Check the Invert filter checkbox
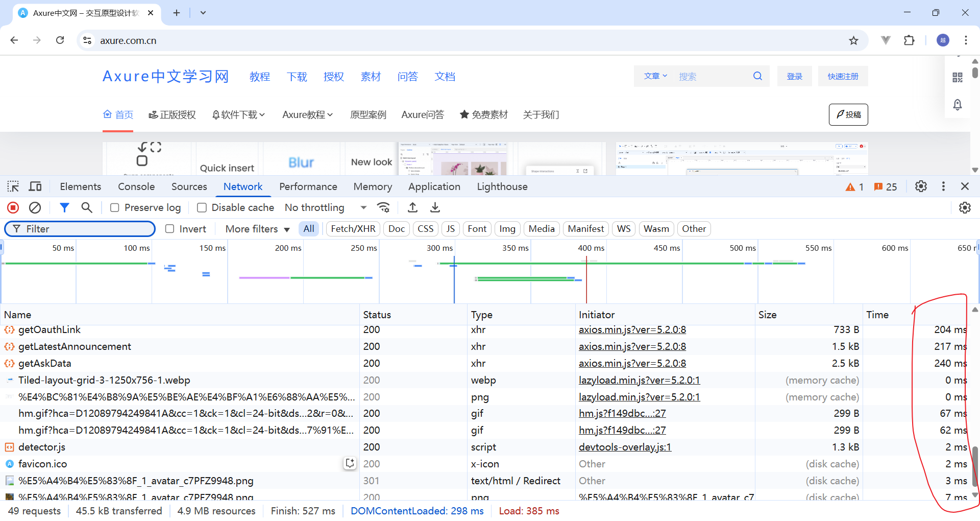Screen dimensions: 980x521 [170, 229]
